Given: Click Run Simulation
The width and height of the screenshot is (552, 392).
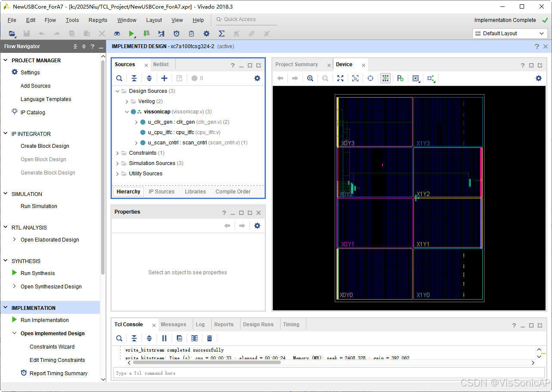Looking at the screenshot, I should 39,206.
